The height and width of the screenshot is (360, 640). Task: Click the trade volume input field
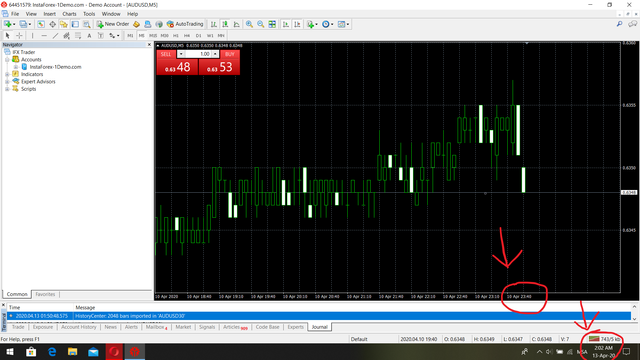(x=198, y=54)
